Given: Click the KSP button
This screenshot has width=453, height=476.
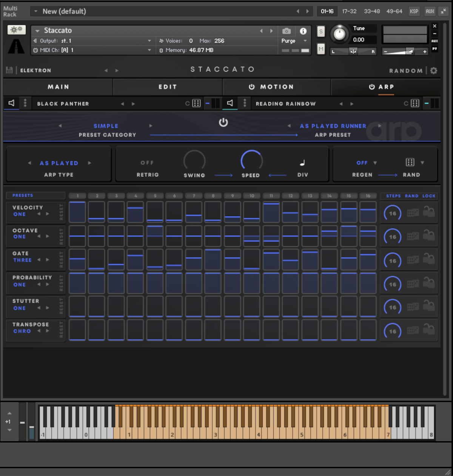Looking at the screenshot, I should pos(414,11).
